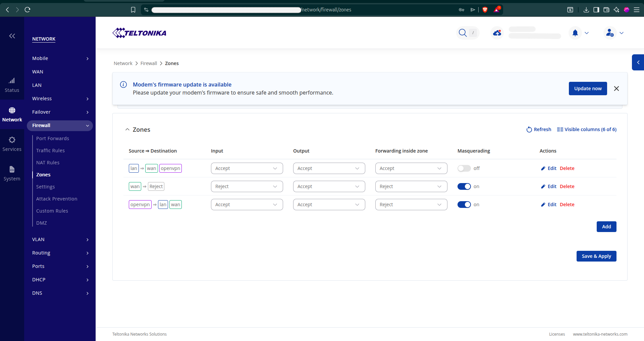
Task: Open the notifications bell icon
Action: click(575, 33)
